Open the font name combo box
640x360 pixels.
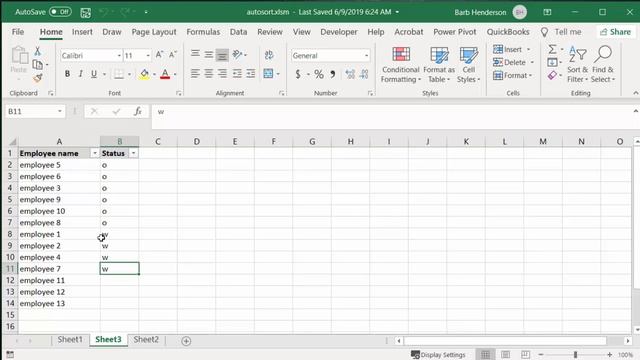click(x=91, y=55)
